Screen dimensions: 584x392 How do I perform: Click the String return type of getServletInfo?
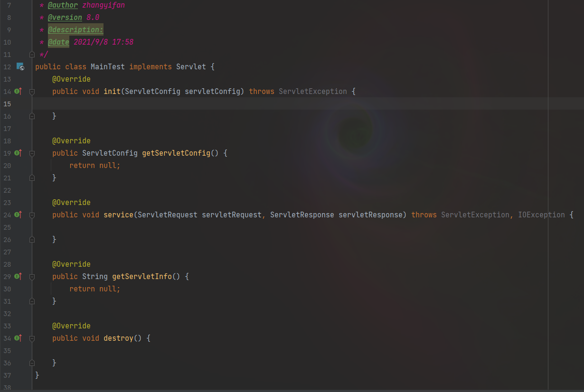95,276
